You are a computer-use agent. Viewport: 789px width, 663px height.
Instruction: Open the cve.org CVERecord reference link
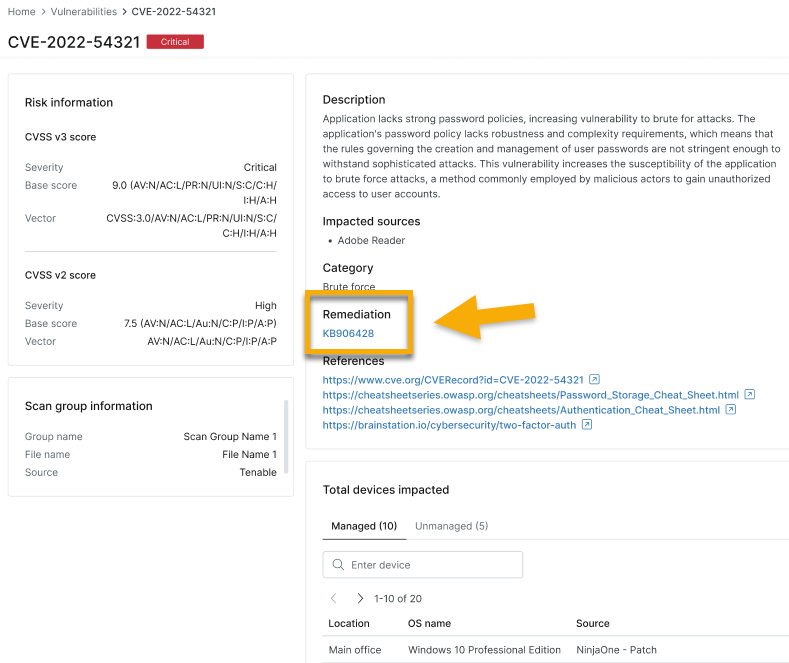coord(453,380)
